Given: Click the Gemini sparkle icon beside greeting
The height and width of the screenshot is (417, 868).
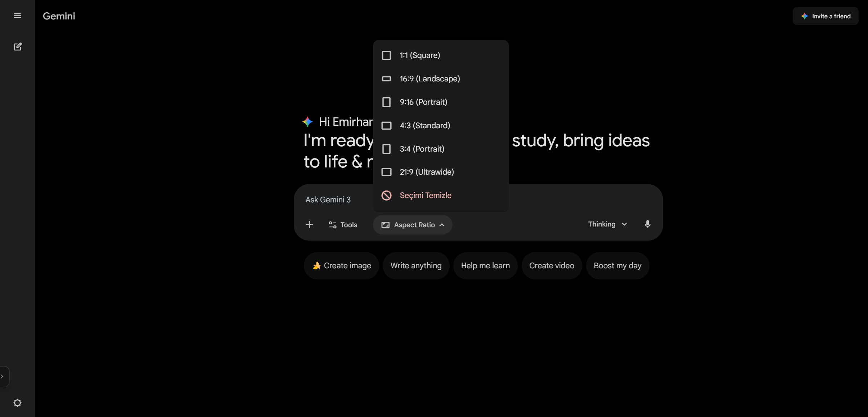Looking at the screenshot, I should tap(307, 122).
